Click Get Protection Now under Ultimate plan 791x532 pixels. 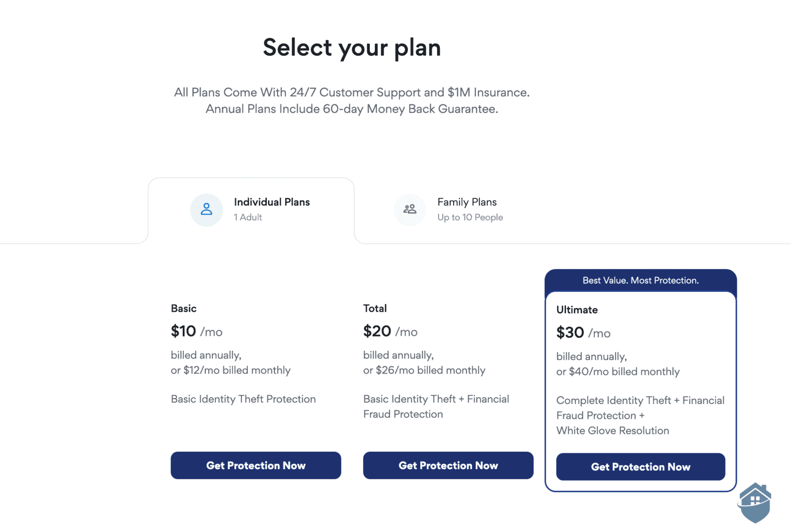[640, 467]
